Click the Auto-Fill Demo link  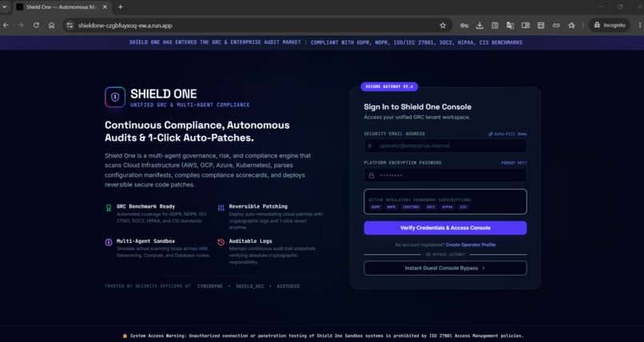pyautogui.click(x=507, y=134)
